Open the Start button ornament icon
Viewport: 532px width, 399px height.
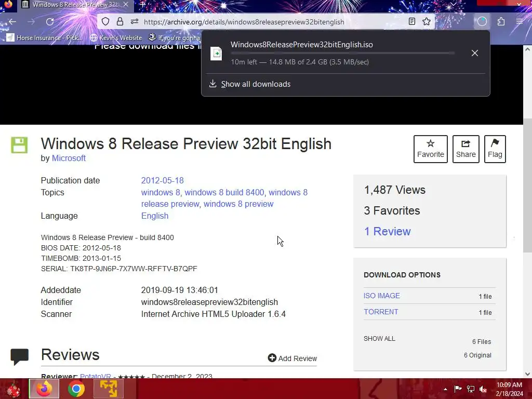pos(12,389)
